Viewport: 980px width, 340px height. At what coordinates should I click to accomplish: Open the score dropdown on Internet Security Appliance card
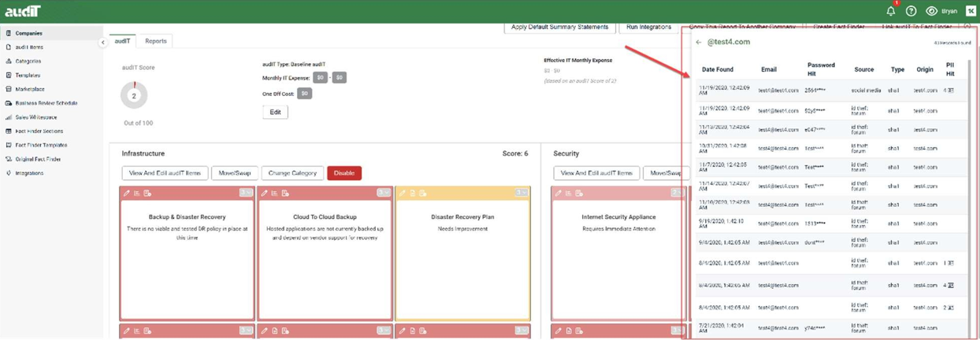tap(677, 193)
